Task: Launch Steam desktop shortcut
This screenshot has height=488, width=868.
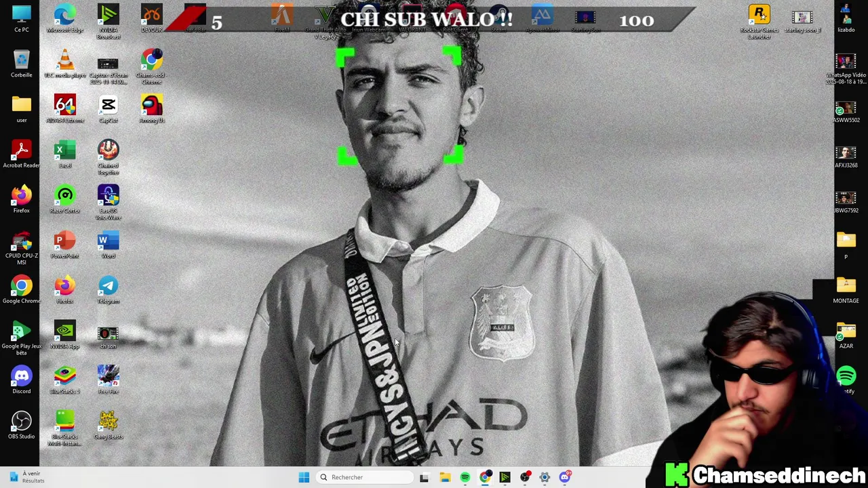Action: point(498,18)
